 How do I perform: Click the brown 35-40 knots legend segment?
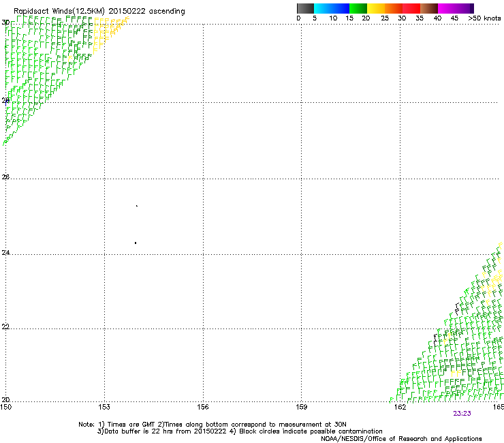[429, 8]
